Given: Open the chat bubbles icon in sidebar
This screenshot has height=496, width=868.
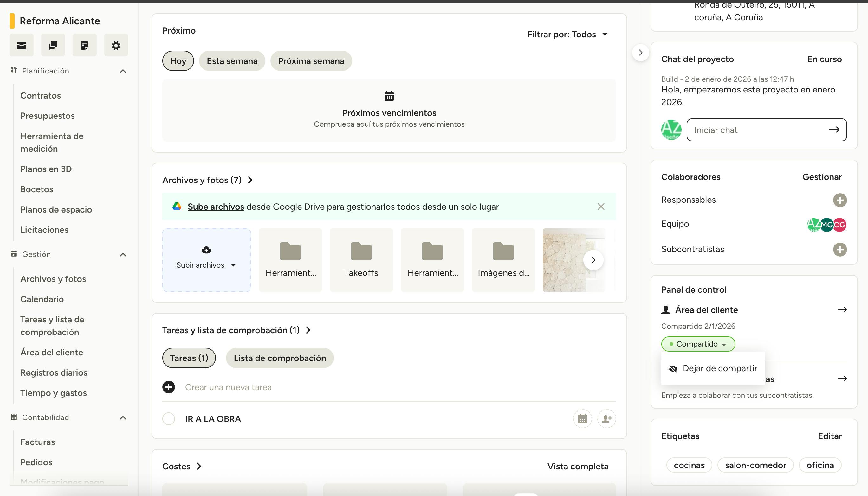Looking at the screenshot, I should (x=53, y=45).
